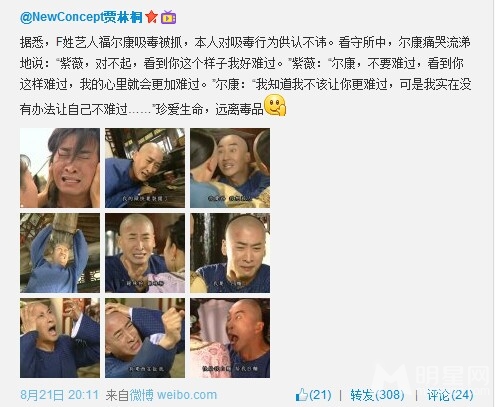Screen dimensions: 495x407
Task: Click the thumbs-up like icon
Action: click(x=302, y=395)
